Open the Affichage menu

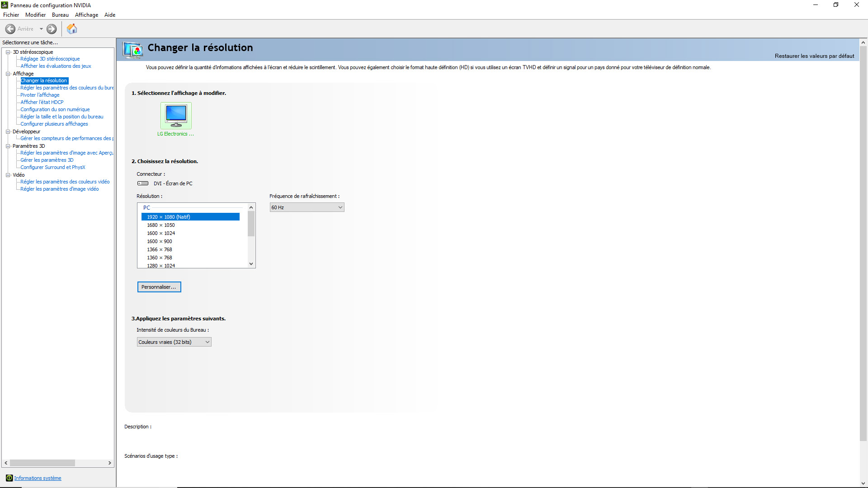pyautogui.click(x=86, y=15)
